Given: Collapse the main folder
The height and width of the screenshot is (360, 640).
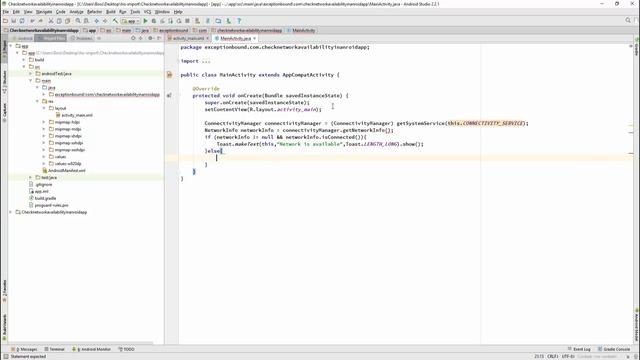Looking at the screenshot, I should point(31,80).
